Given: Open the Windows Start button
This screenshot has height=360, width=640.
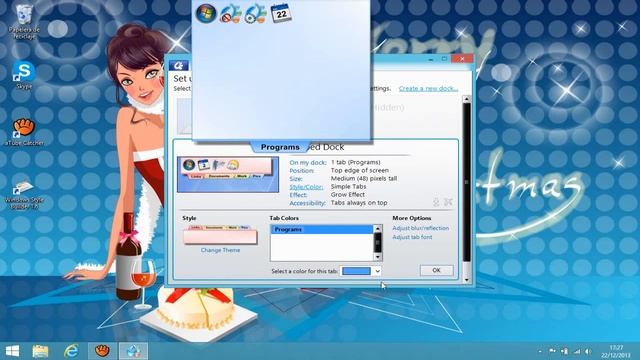Looking at the screenshot, I should tap(12, 351).
